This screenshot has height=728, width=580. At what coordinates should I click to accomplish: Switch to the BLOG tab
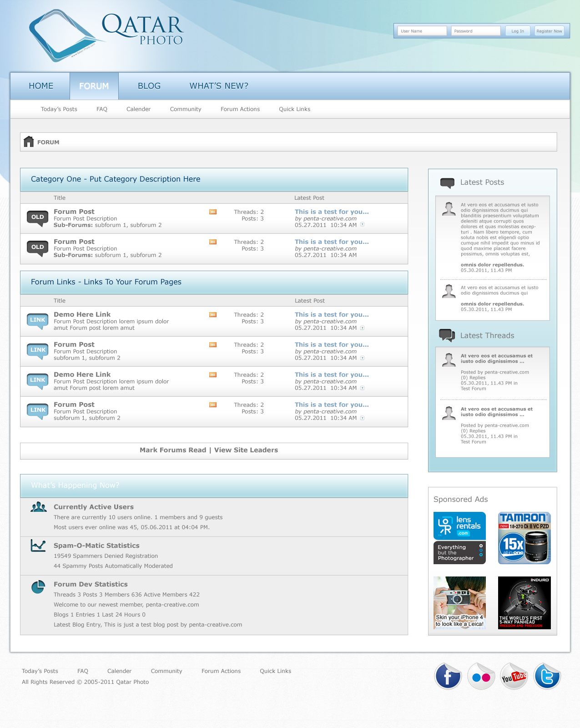tap(149, 86)
